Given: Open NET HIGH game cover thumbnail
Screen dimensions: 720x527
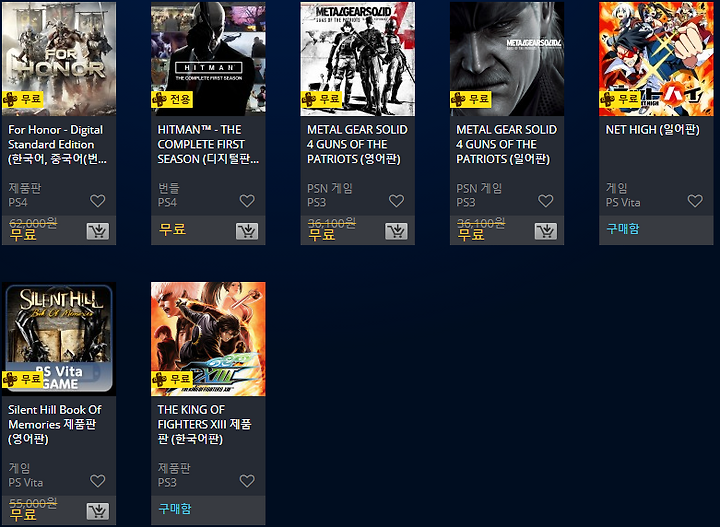Looking at the screenshot, I should (x=656, y=59).
